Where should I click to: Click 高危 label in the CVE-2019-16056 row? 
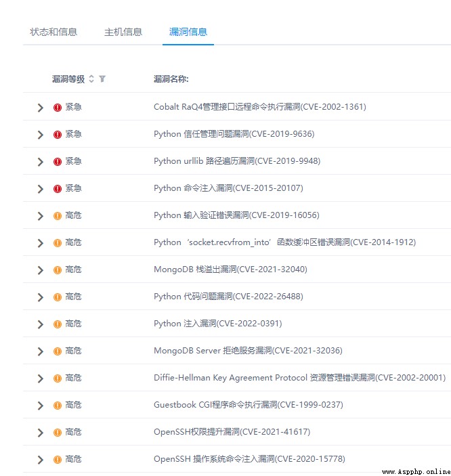[74, 215]
